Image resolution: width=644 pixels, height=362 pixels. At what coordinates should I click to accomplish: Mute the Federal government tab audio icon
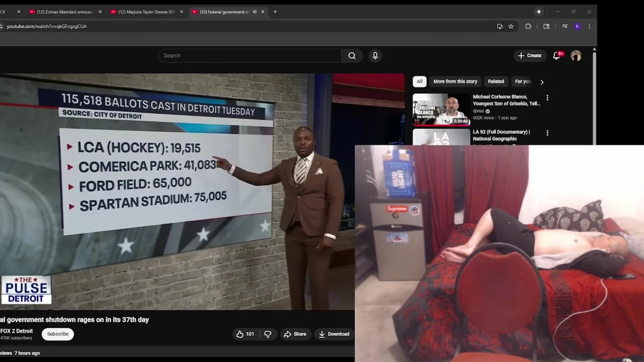254,12
